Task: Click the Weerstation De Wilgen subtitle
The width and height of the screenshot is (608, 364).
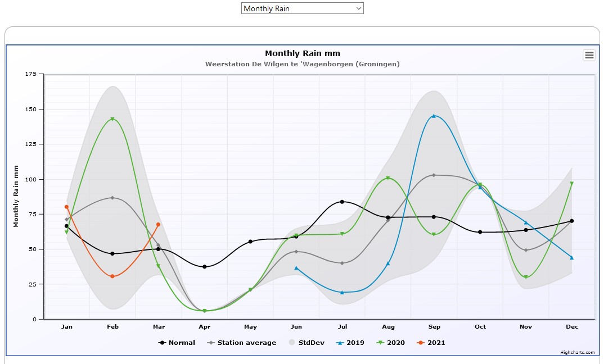Action: point(303,64)
